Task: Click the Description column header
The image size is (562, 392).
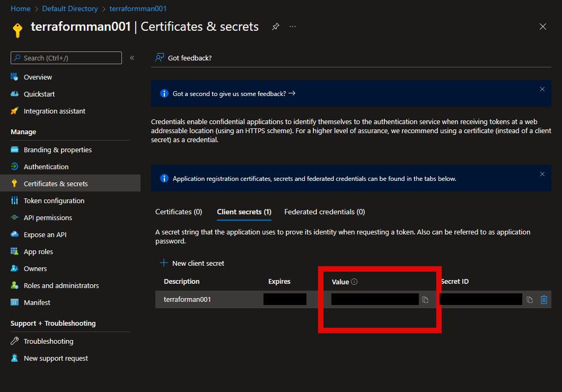Action: (x=182, y=282)
